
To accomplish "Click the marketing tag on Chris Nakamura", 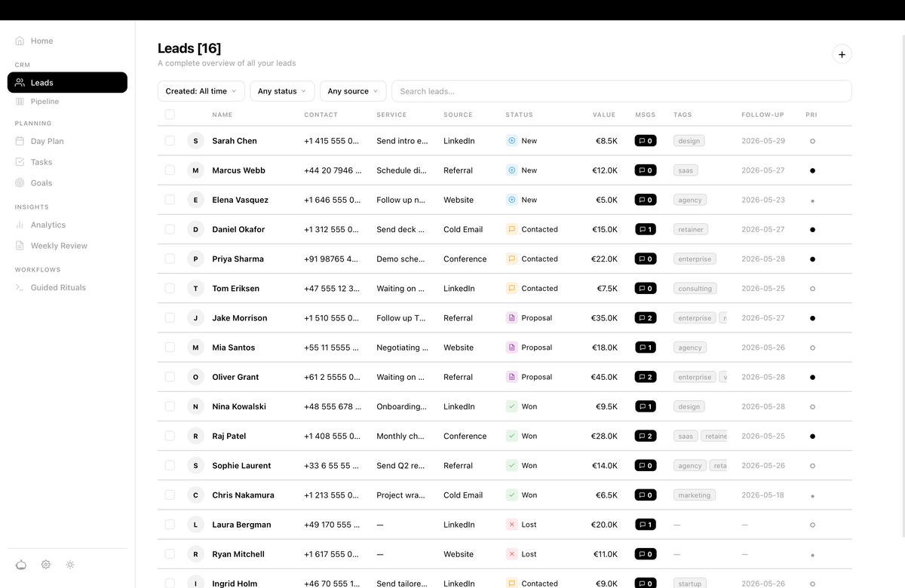I will coord(695,495).
